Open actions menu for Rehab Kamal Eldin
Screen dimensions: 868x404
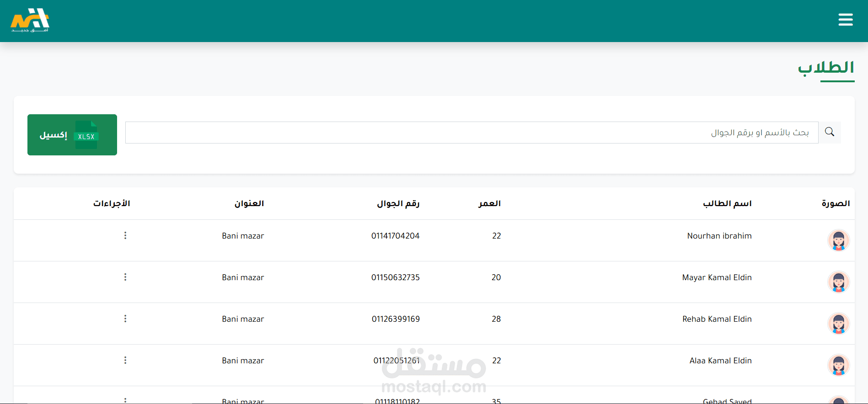(125, 319)
